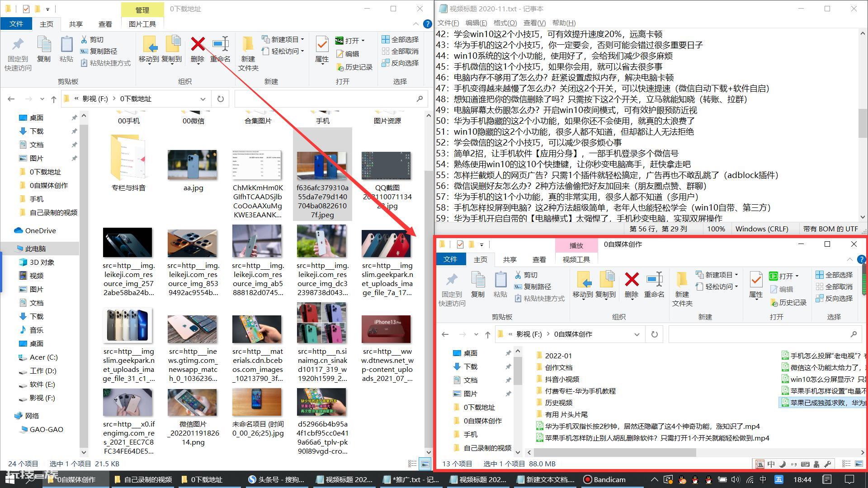This screenshot has height=488, width=868.
Task: Click the 0自媒体创作 file list horizontal scrollbar
Action: pyautogui.click(x=615, y=452)
